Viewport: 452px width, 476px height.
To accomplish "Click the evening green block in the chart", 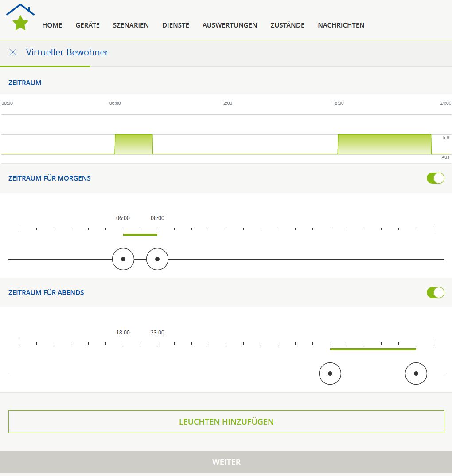I will point(384,144).
